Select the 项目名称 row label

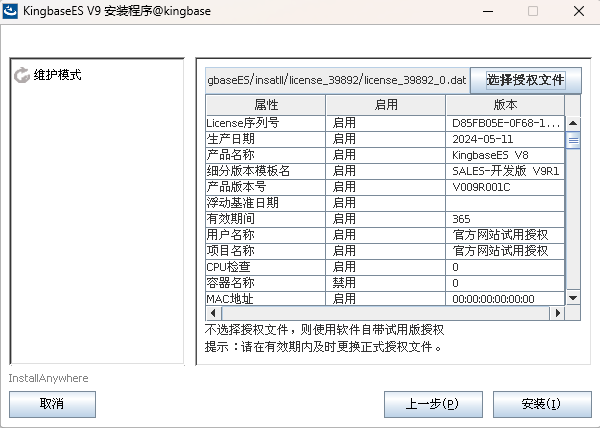(x=230, y=251)
